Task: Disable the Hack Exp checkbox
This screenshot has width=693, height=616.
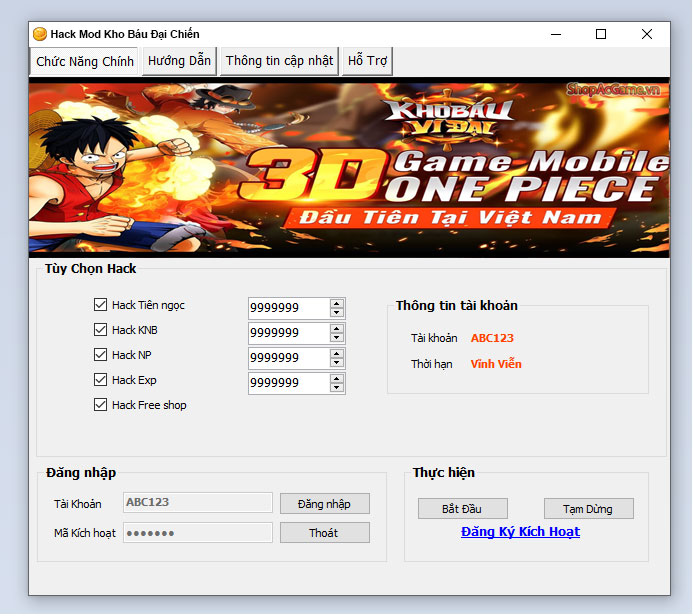Action: tap(100, 380)
